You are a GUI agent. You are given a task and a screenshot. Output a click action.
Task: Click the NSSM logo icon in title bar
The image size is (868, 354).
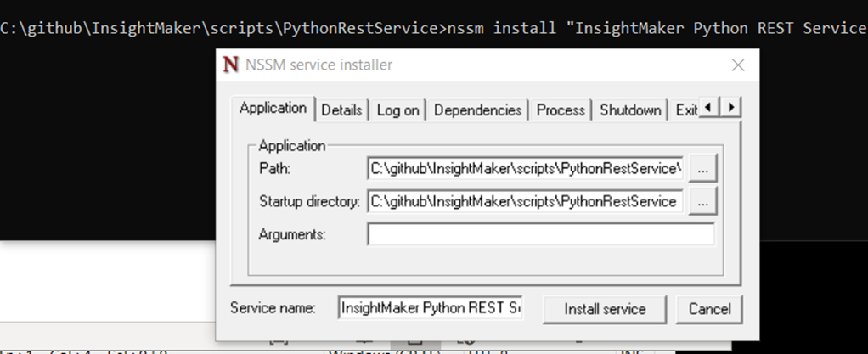230,65
